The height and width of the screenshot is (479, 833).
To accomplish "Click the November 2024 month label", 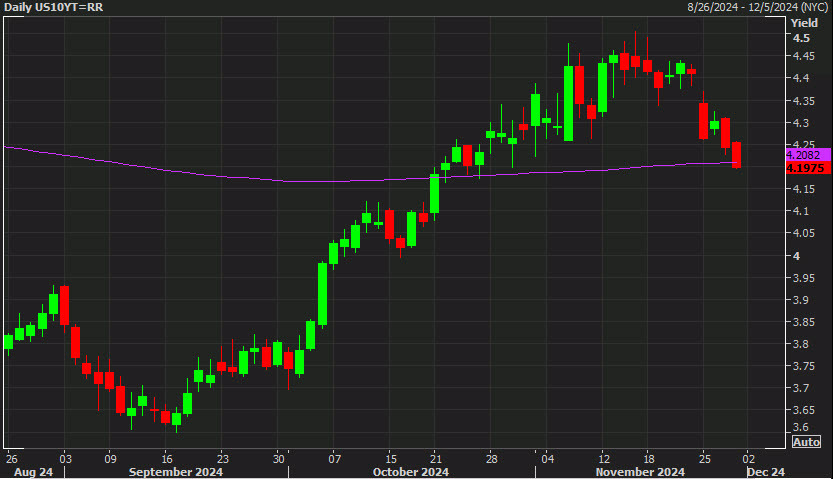I will 640,472.
